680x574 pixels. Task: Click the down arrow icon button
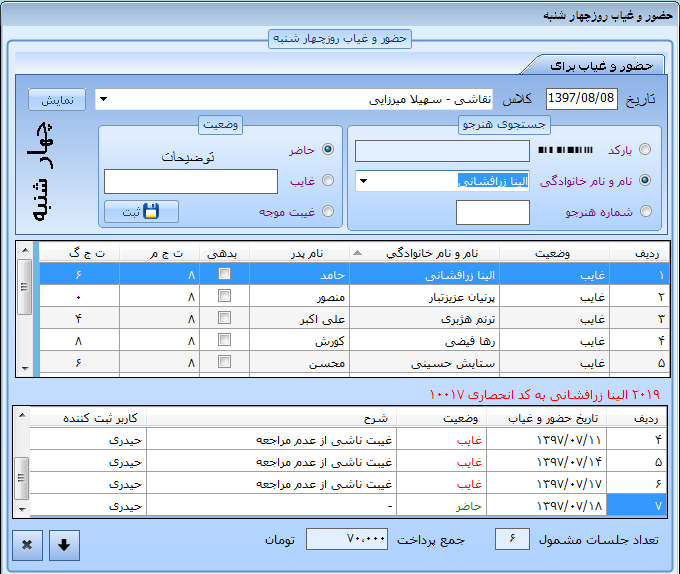coord(64,545)
